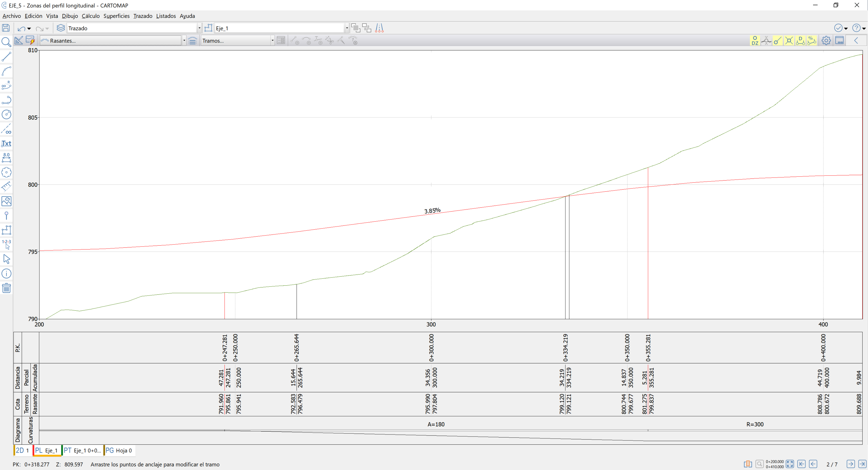Image resolution: width=868 pixels, height=470 pixels.
Task: Jump to first profile page
Action: [x=802, y=464]
